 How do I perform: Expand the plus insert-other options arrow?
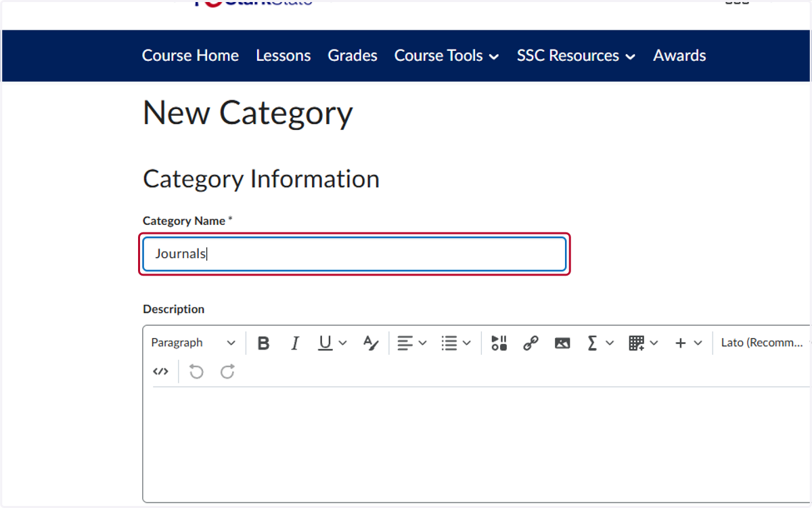[698, 343]
